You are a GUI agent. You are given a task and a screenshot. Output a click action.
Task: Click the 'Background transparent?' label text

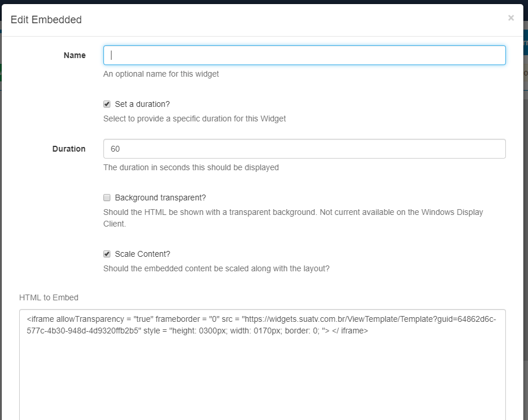click(x=160, y=198)
